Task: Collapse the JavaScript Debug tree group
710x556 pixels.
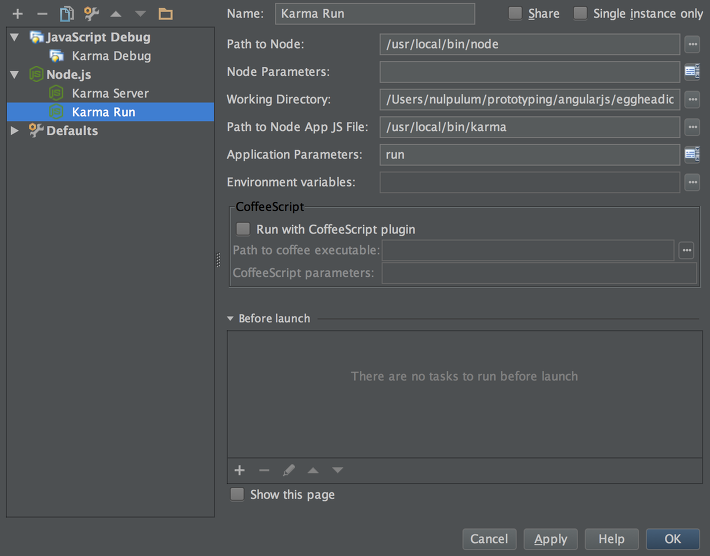Action: (x=15, y=37)
